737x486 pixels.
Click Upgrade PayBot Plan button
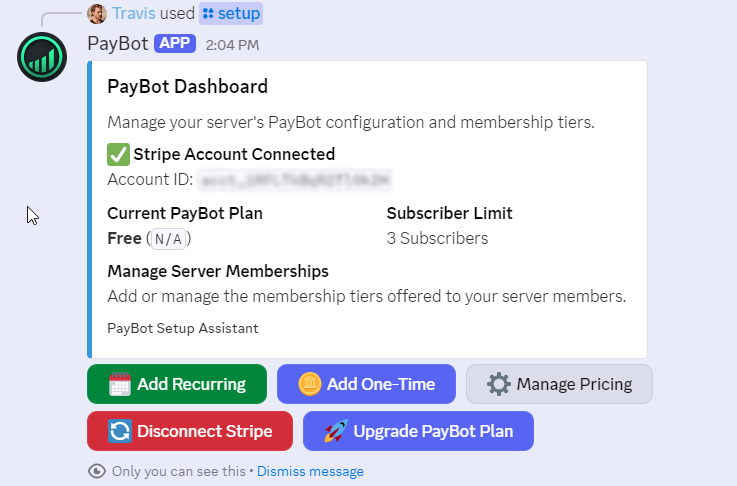pos(418,431)
